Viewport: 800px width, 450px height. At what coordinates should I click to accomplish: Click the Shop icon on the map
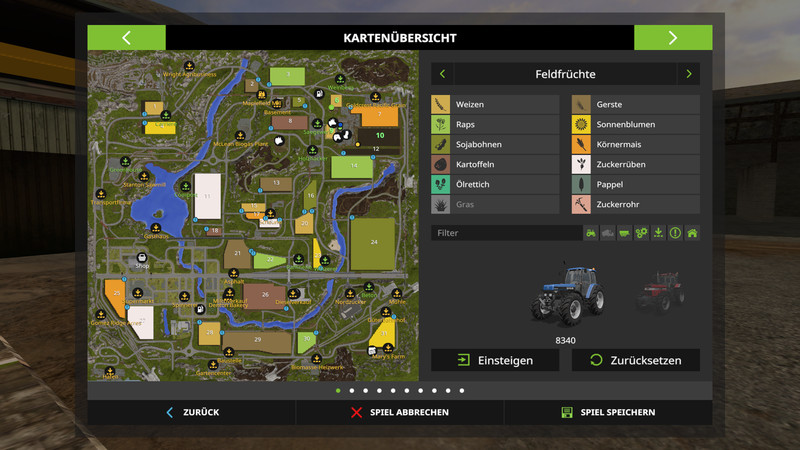coord(142,258)
